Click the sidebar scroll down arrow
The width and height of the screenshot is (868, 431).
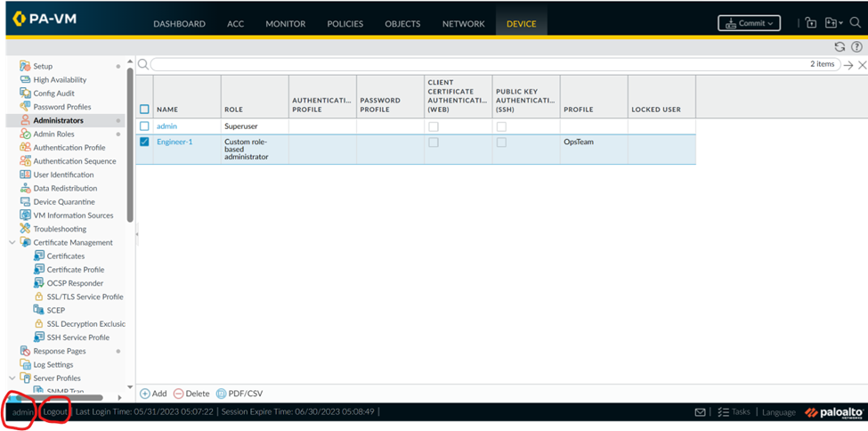(130, 386)
